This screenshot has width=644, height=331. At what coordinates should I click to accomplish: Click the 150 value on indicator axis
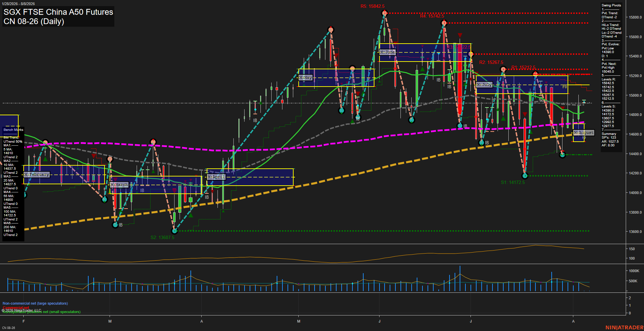[631, 249]
